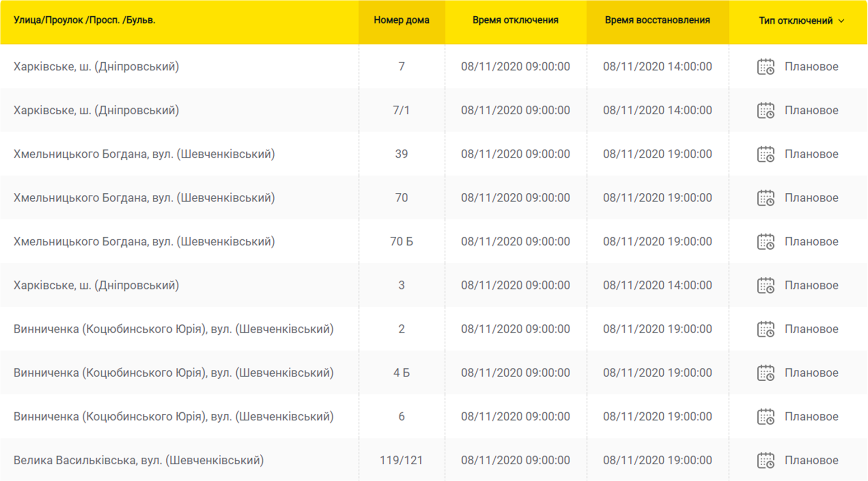Screen dimensions: 868x481
Task: Click restoration time for Харківське house 7
Action: click(657, 66)
